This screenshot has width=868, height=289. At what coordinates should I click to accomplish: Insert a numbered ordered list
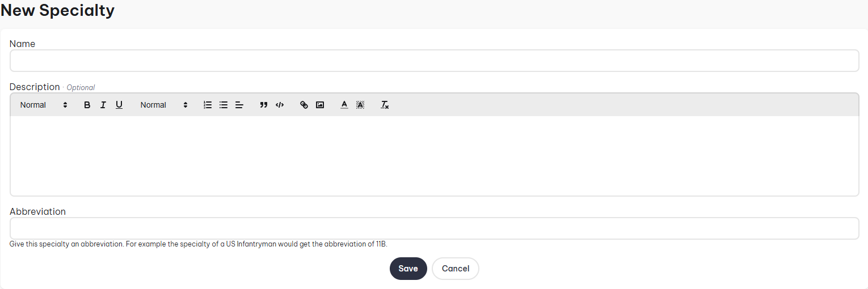(208, 105)
